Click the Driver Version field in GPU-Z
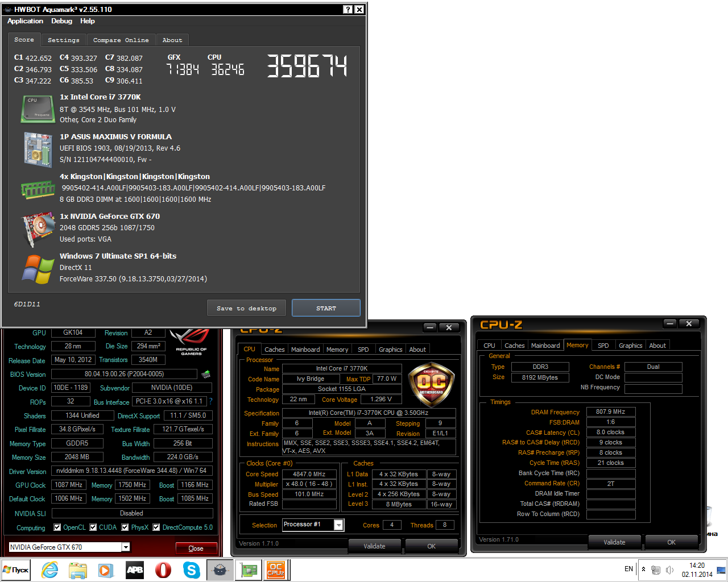 [x=131, y=471]
